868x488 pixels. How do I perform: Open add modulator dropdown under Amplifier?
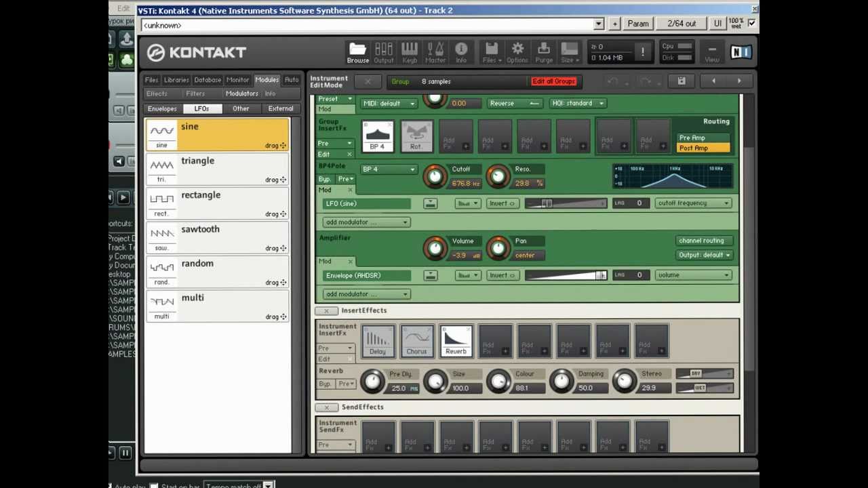[366, 294]
